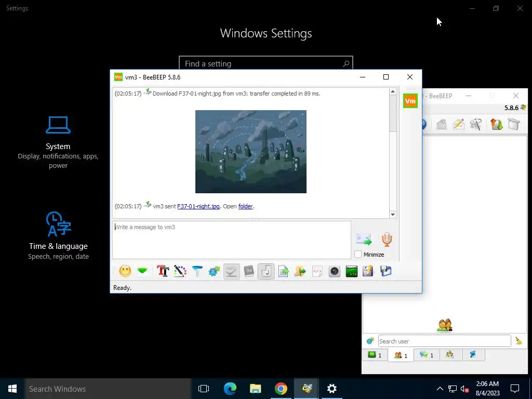Screen dimensions: 532x399
Task: Click the envelope with pencil compose icon
Action: tap(458, 124)
